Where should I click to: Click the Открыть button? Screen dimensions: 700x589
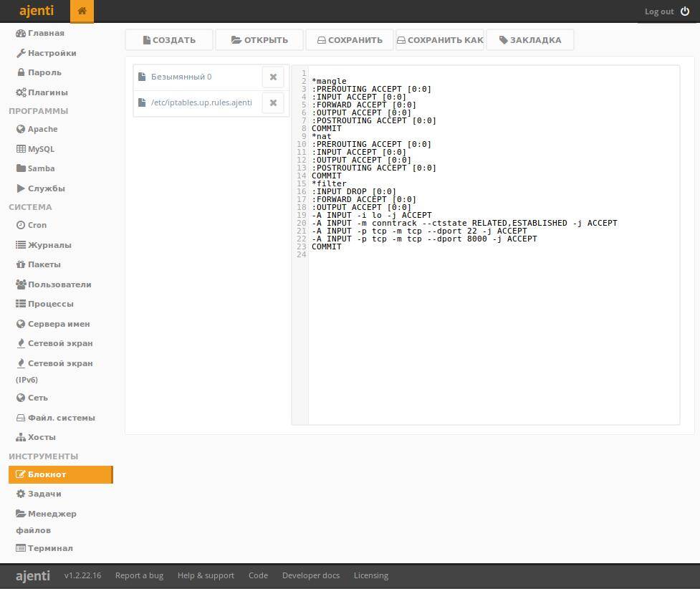tap(259, 40)
